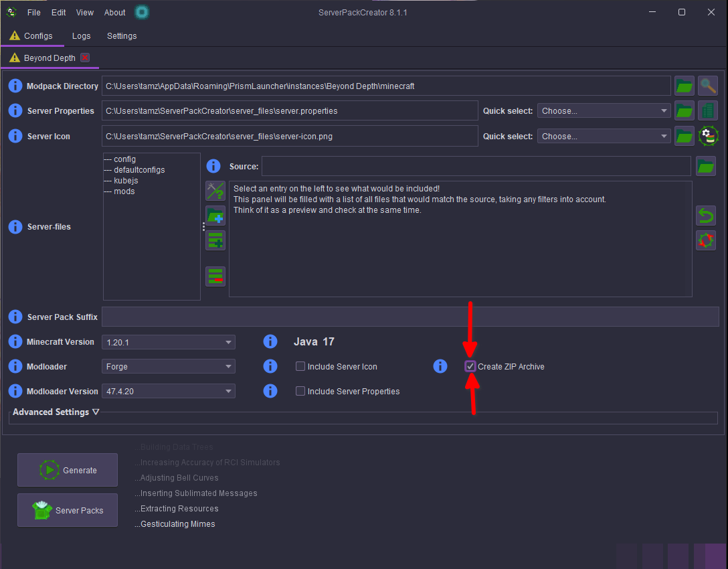Image resolution: width=728 pixels, height=569 pixels.
Task: Select the Beyond Depth config tab
Action: click(50, 58)
